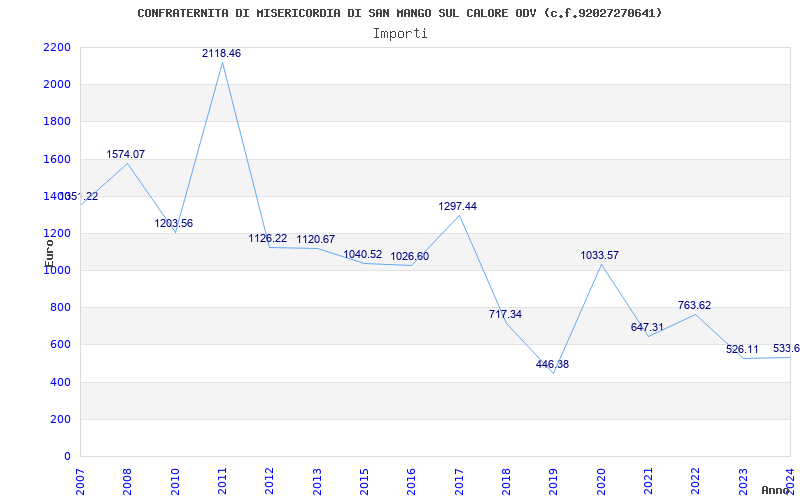800x500 pixels.
Task: Click the 2019 x-axis year label
Action: [554, 482]
